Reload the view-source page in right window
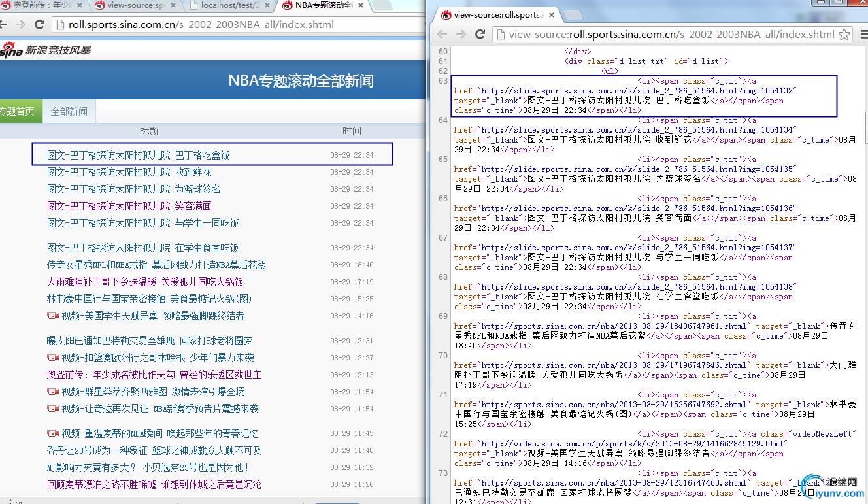The width and height of the screenshot is (868, 504). [x=480, y=34]
